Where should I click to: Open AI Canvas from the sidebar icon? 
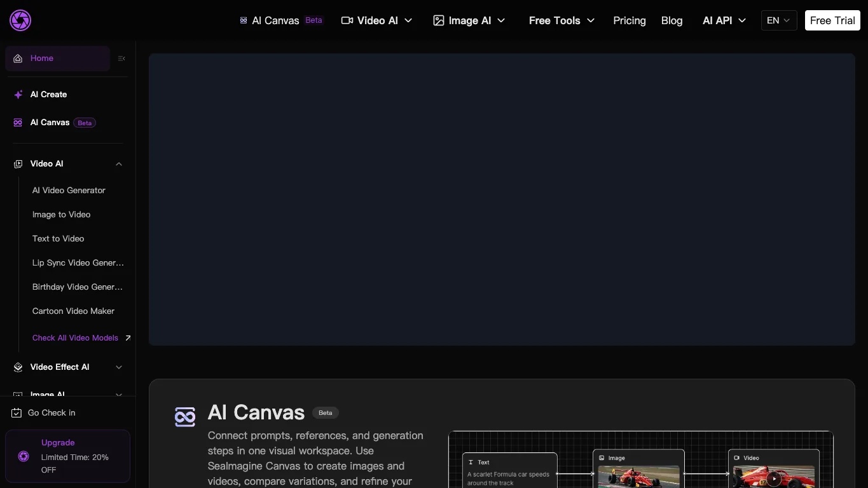click(18, 123)
